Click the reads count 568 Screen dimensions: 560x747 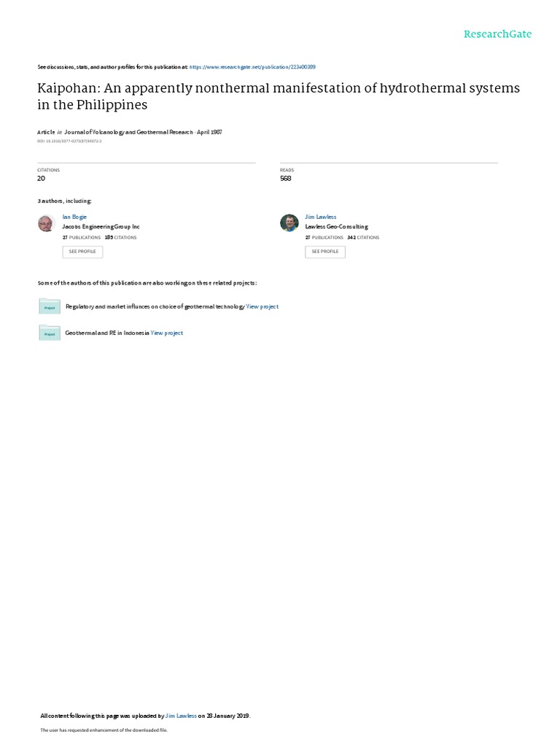(x=286, y=178)
